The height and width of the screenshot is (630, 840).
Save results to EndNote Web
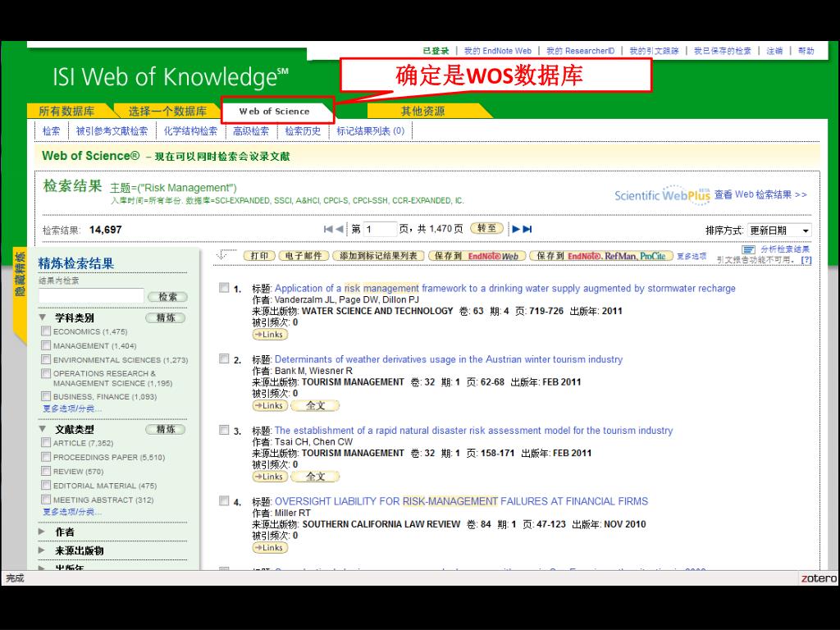pyautogui.click(x=477, y=256)
